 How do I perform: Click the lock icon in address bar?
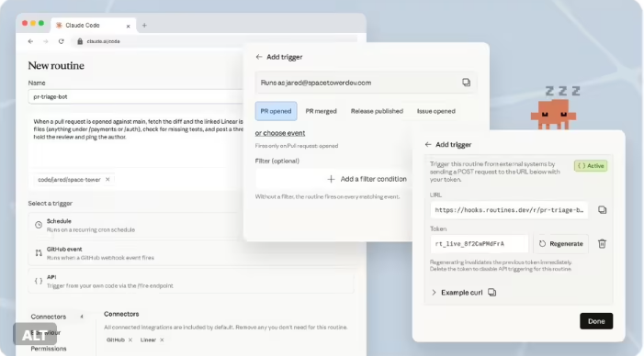tap(80, 41)
